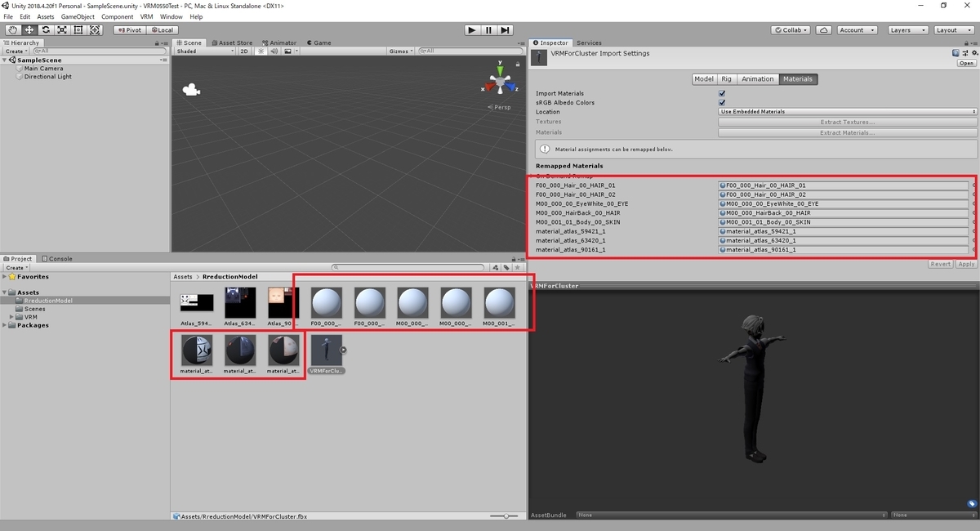
Task: Toggle 2D scene view mode
Action: [244, 51]
